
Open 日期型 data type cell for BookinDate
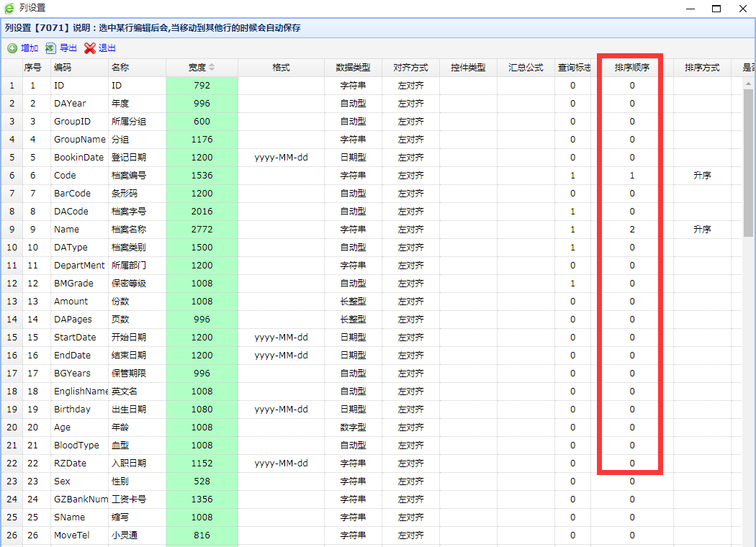point(353,158)
